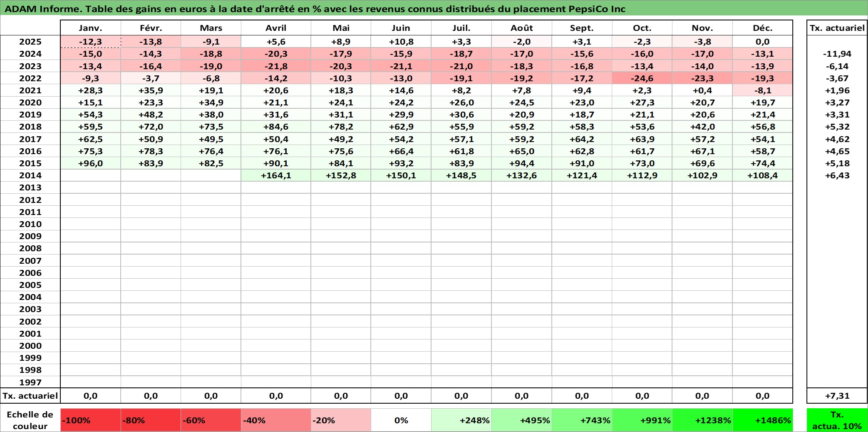Select the 1997 row label

coord(30,382)
